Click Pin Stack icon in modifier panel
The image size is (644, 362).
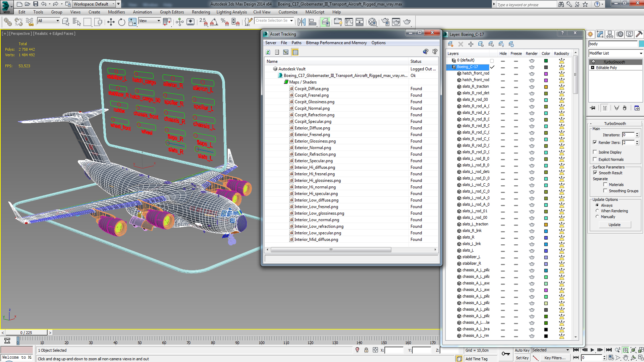click(x=593, y=108)
